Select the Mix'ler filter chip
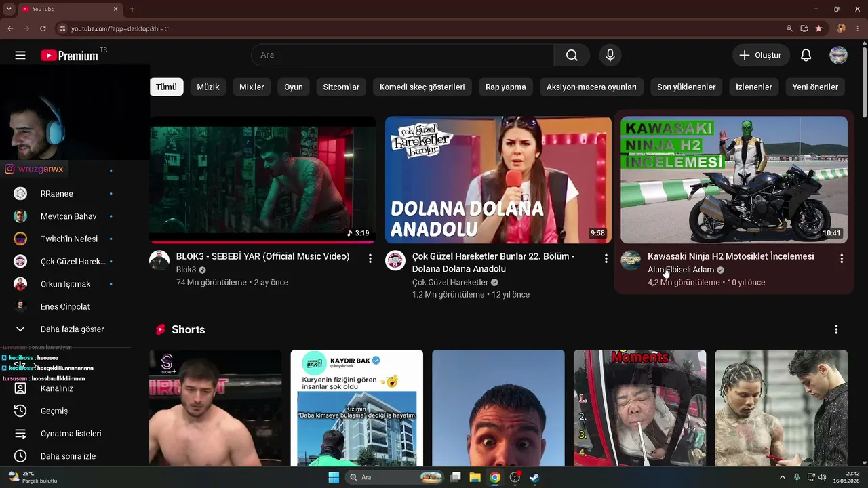 click(x=252, y=87)
